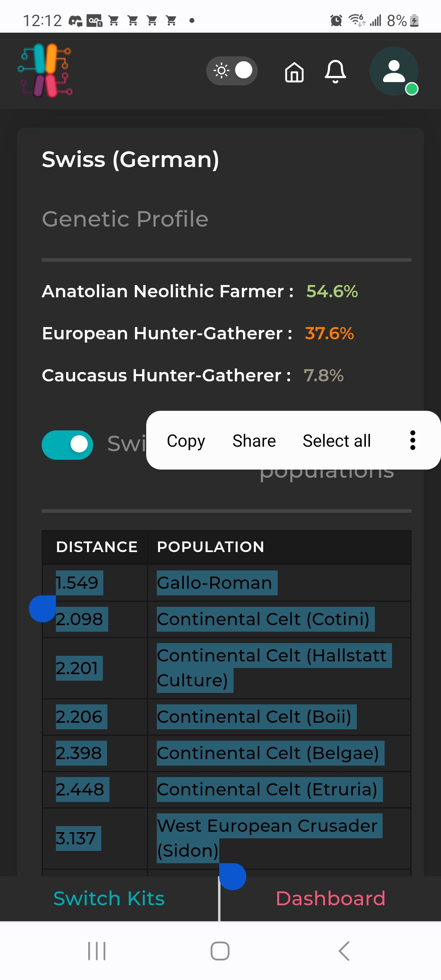441x980 pixels.
Task: Open notifications bell icon
Action: [335, 72]
